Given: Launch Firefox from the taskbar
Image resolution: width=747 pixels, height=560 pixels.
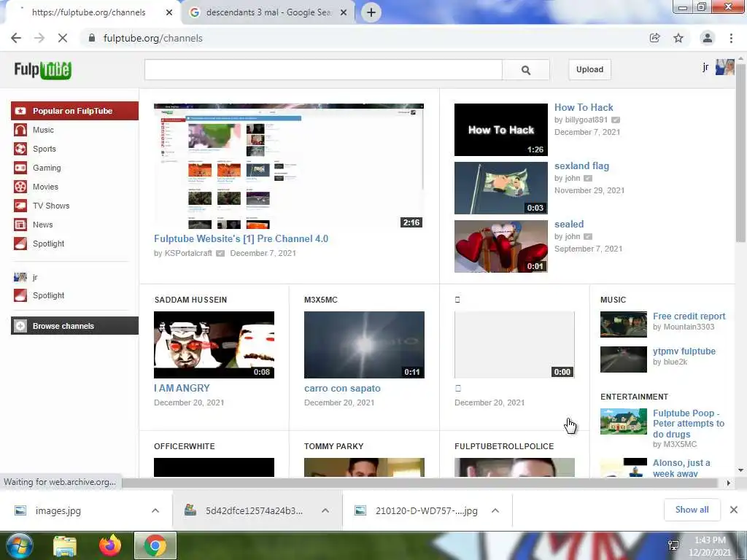Looking at the screenshot, I should (110, 545).
